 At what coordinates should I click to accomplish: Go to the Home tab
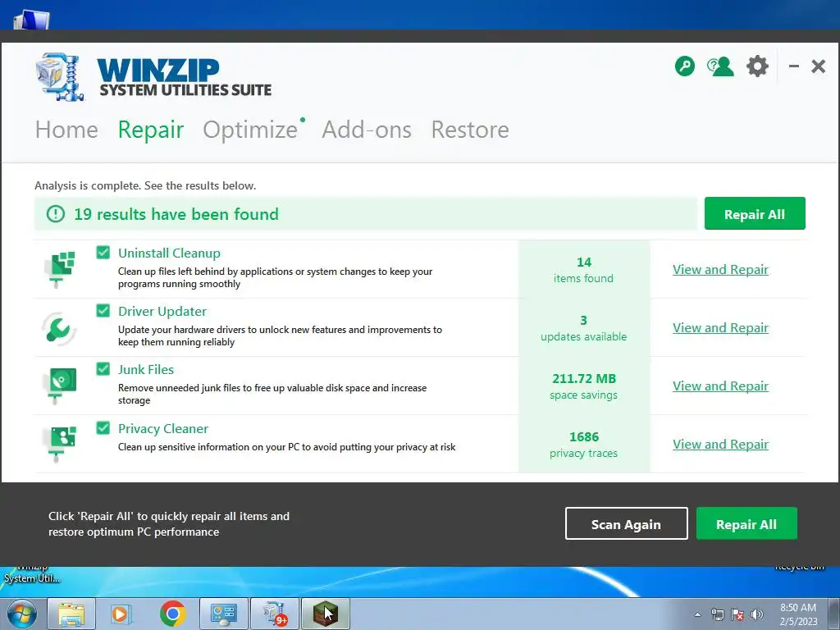[x=66, y=130]
